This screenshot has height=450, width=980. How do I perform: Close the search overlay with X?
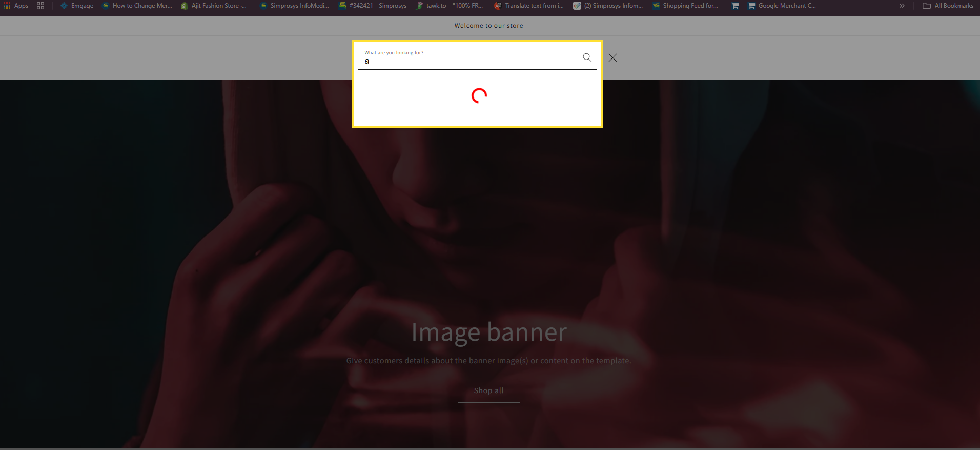(x=612, y=58)
